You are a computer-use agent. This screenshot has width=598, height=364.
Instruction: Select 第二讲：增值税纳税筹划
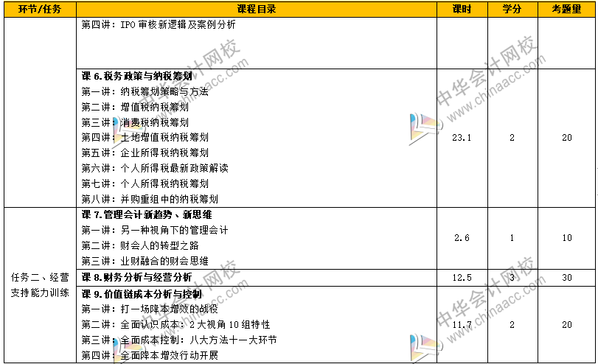pos(135,107)
